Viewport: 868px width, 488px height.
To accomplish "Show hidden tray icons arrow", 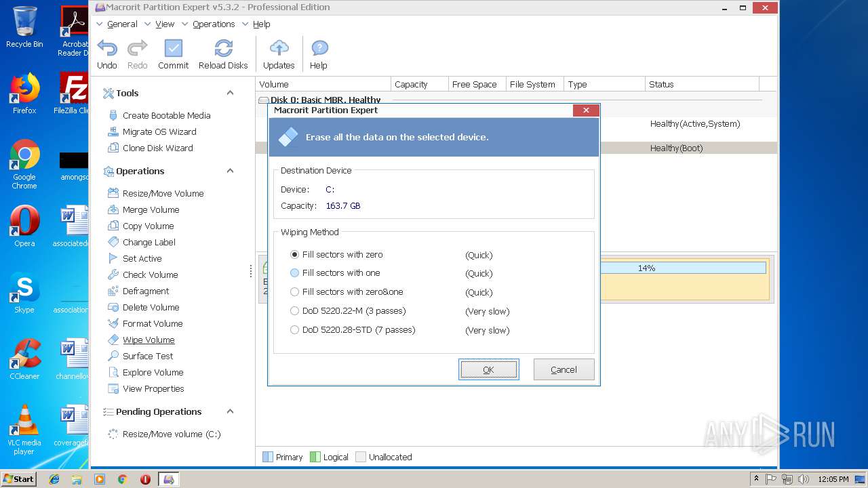I will pyautogui.click(x=756, y=479).
